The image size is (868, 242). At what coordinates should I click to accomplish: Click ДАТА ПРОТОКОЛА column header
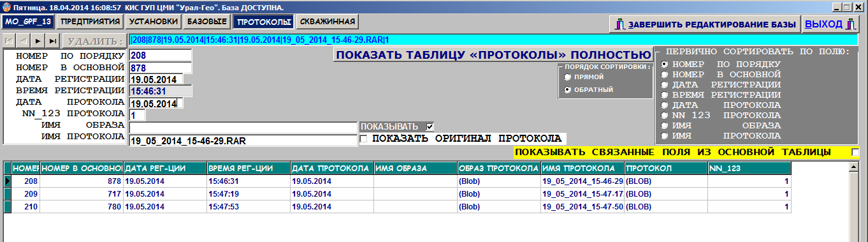331,169
